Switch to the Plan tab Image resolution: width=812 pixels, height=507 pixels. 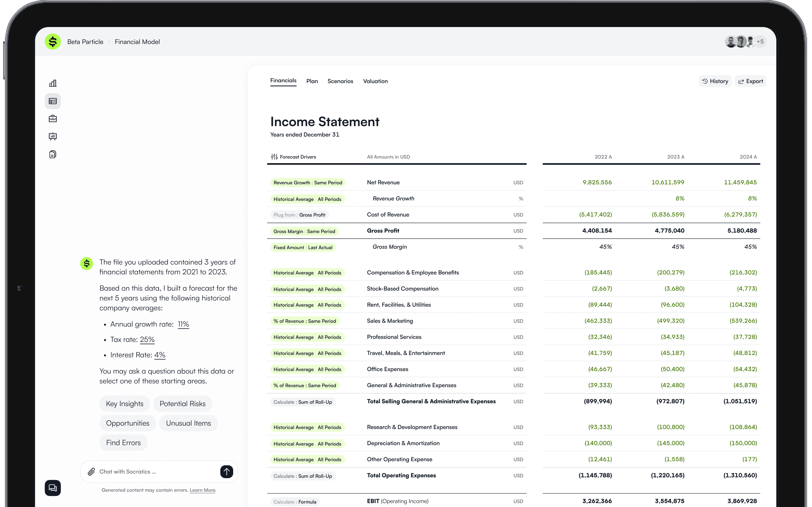312,81
